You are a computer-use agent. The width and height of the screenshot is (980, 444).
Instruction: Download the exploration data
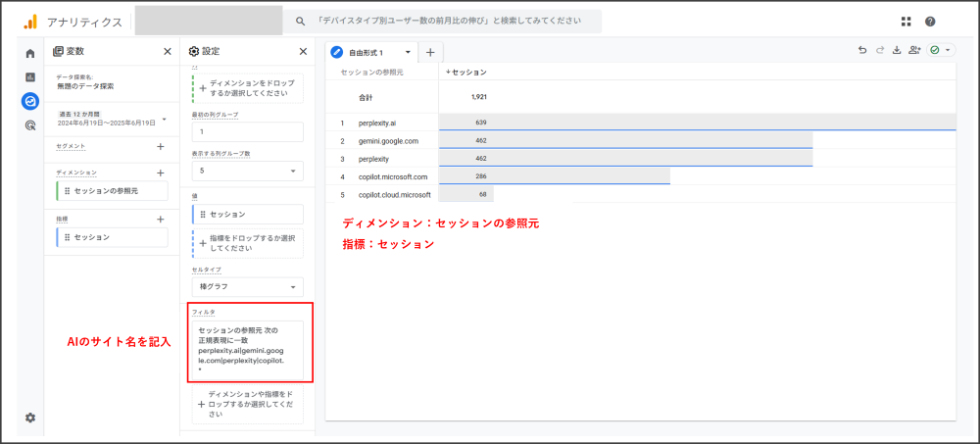click(x=897, y=51)
